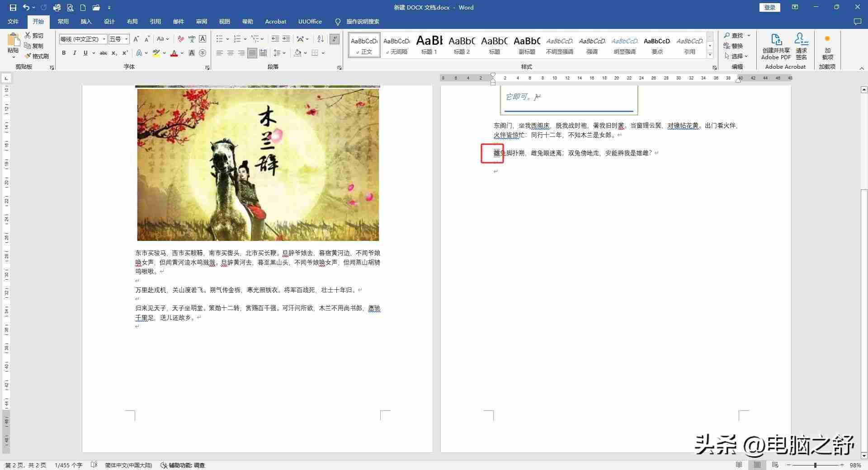Open the comments icon at ribbon top right
Screen dimensions: 868x470
(x=857, y=22)
